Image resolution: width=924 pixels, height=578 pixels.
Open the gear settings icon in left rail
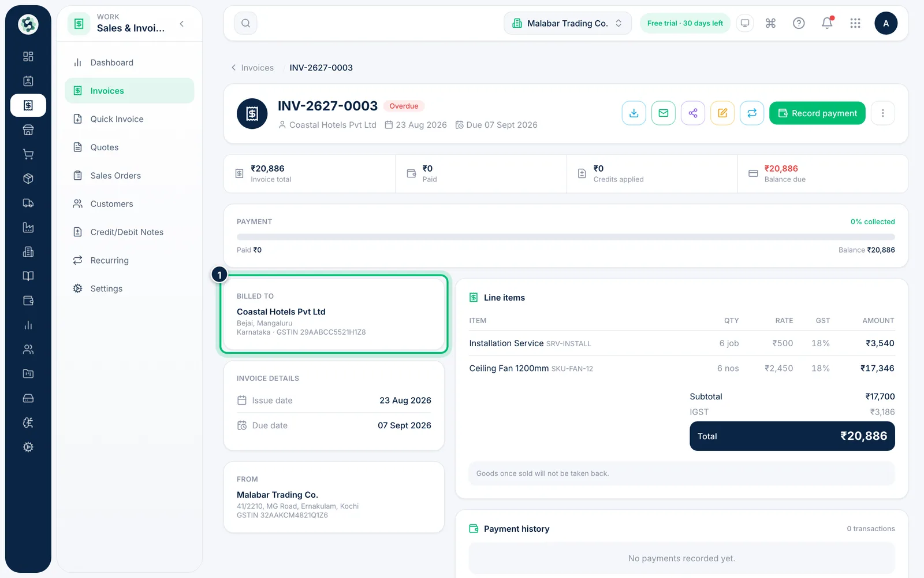(28, 447)
